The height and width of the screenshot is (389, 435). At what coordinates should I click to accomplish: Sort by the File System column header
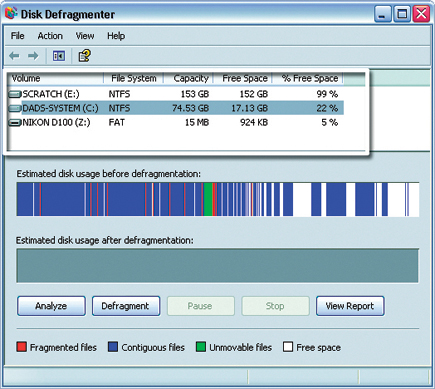(133, 78)
